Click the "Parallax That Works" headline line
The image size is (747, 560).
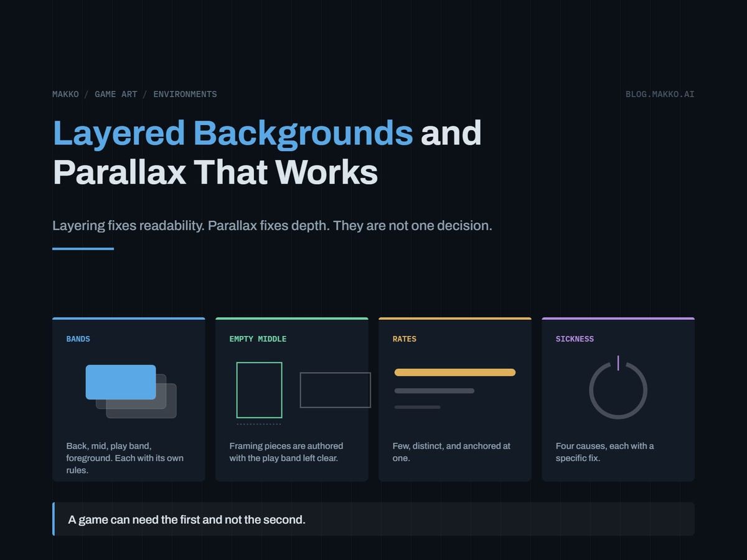[215, 172]
